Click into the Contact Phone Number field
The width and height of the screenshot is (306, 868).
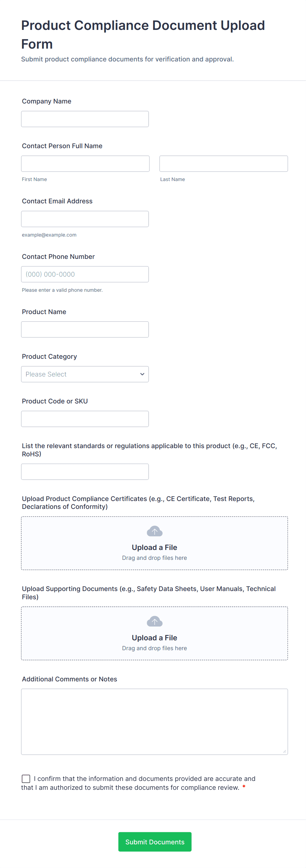click(85, 274)
